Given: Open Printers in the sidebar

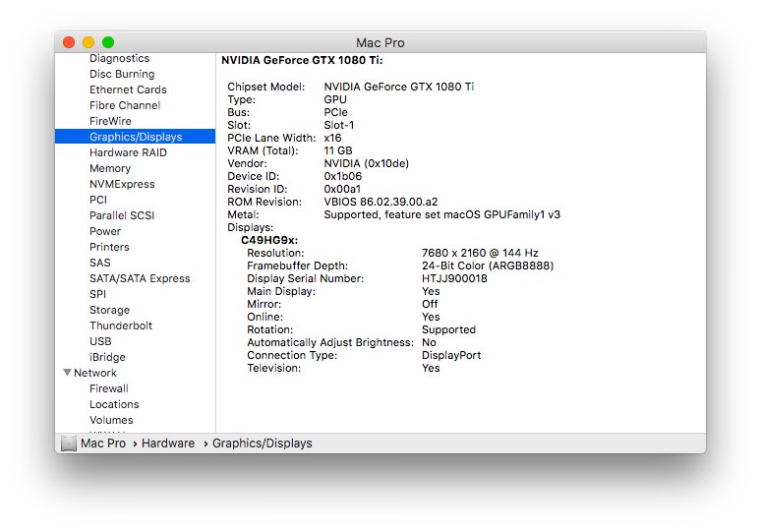Looking at the screenshot, I should coord(109,247).
